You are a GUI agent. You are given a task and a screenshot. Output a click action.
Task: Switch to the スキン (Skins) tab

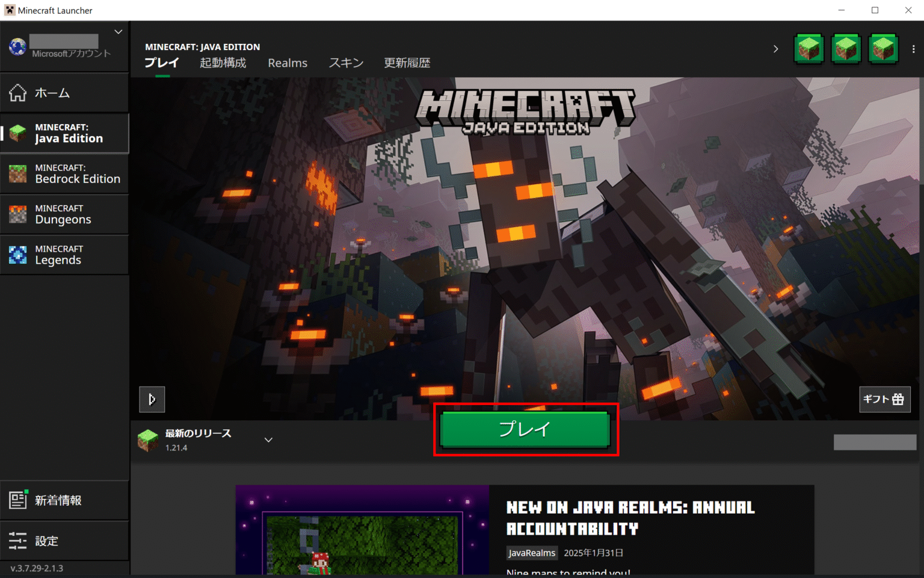346,63
